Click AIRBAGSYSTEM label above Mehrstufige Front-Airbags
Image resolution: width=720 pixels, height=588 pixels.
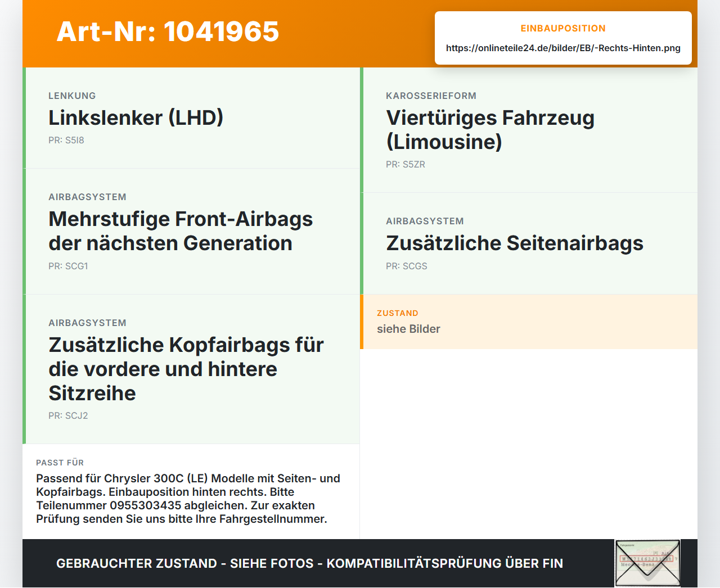[87, 197]
